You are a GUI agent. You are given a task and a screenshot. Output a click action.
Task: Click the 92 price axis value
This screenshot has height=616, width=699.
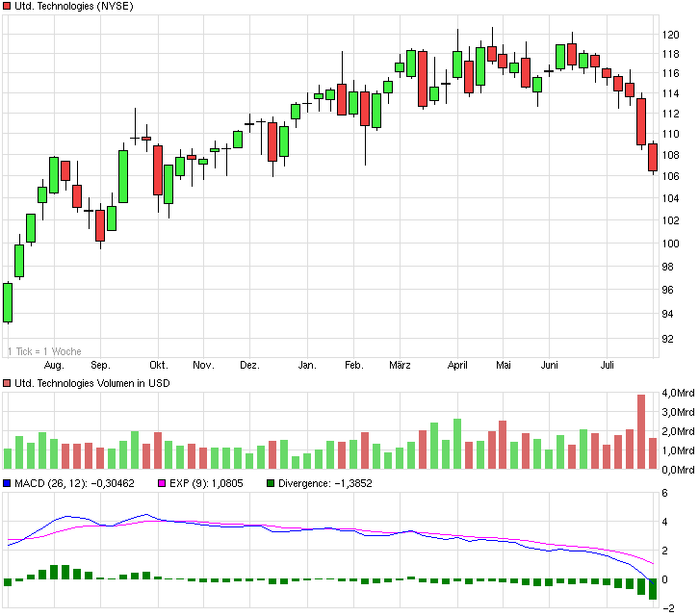[x=668, y=339]
